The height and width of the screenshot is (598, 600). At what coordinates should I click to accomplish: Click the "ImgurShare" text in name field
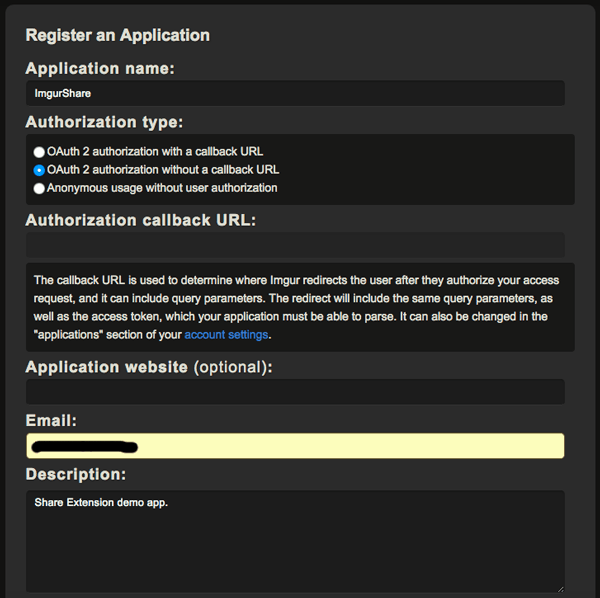62,94
